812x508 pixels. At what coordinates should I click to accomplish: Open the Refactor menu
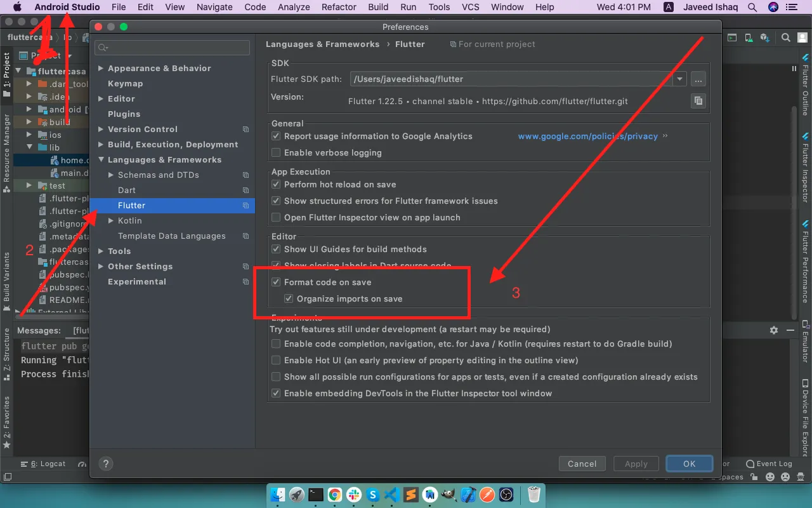pyautogui.click(x=339, y=7)
